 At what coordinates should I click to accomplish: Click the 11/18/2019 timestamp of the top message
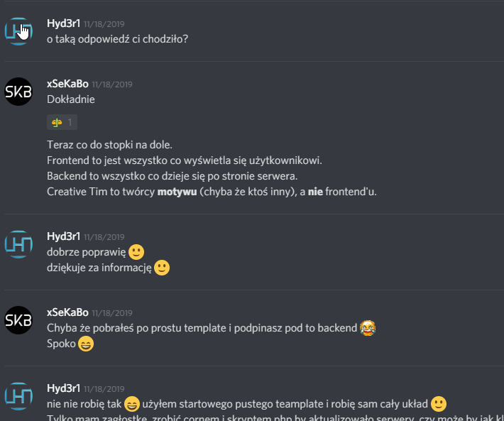[104, 24]
